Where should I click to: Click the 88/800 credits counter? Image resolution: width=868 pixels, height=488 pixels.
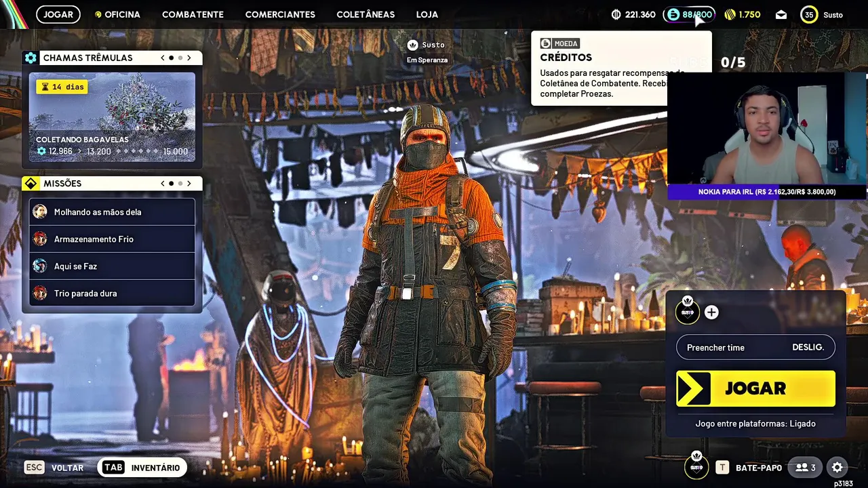(689, 14)
